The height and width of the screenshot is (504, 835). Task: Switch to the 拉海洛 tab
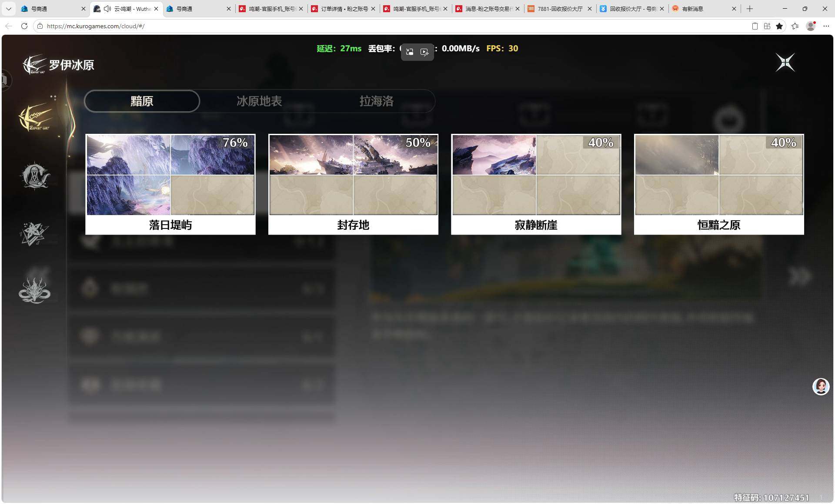(376, 101)
